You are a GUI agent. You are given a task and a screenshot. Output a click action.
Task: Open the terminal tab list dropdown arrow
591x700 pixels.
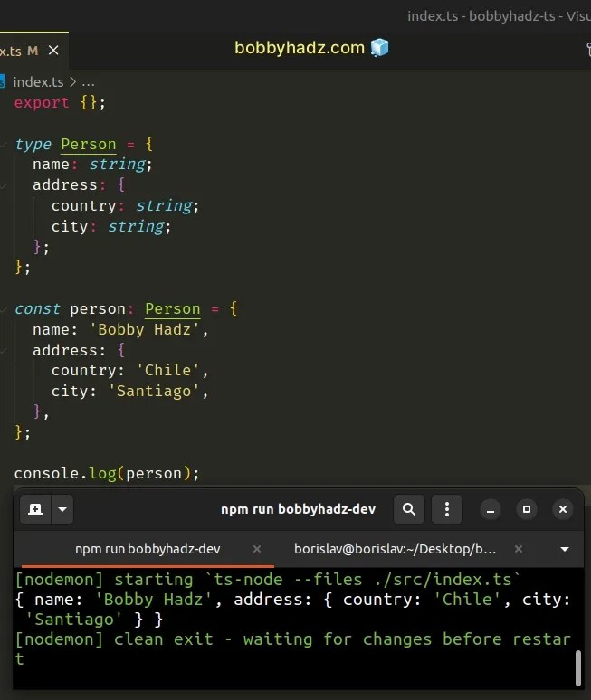565,549
